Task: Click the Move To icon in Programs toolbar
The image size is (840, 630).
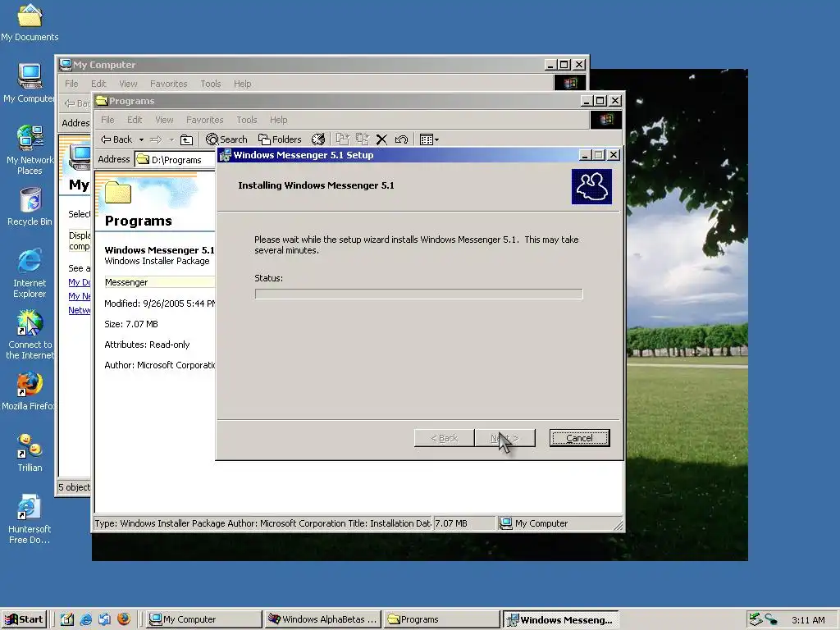Action: [x=342, y=139]
